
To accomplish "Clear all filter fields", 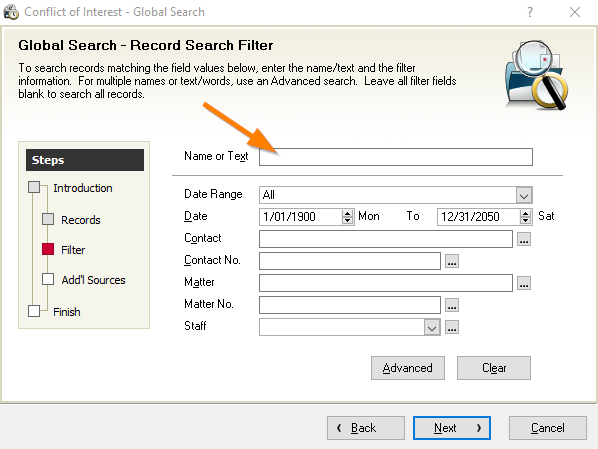I will pyautogui.click(x=494, y=368).
